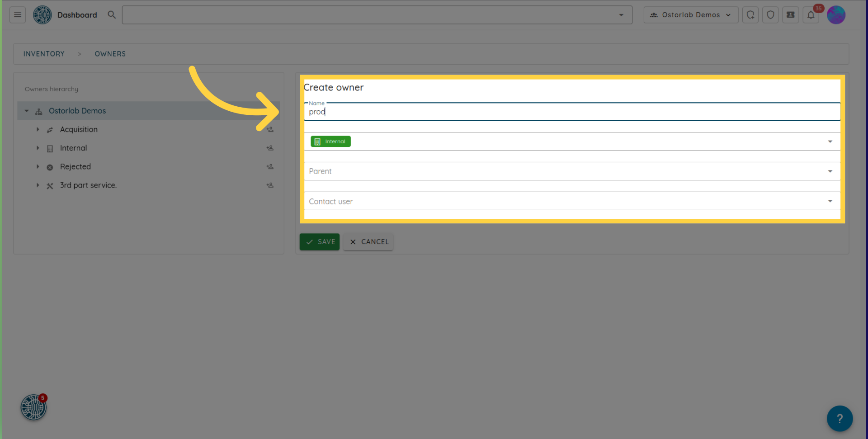Open the notifications bell
The image size is (868, 439).
pyautogui.click(x=811, y=15)
